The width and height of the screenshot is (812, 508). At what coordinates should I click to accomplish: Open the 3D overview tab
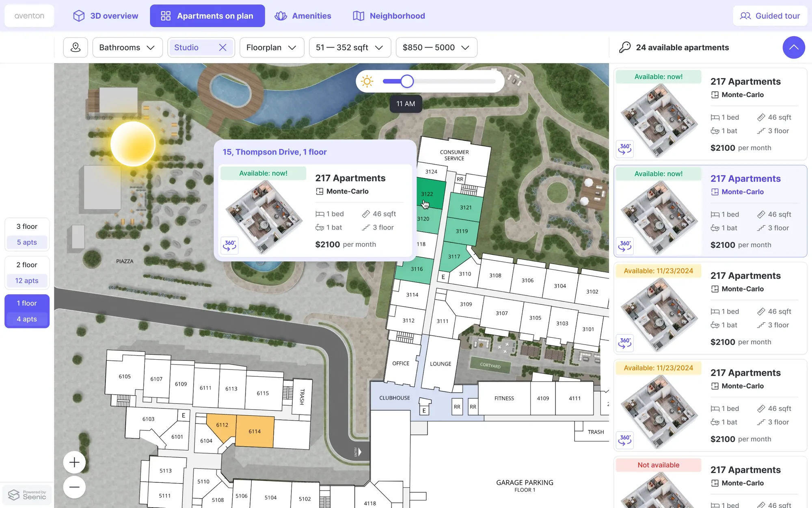(106, 16)
